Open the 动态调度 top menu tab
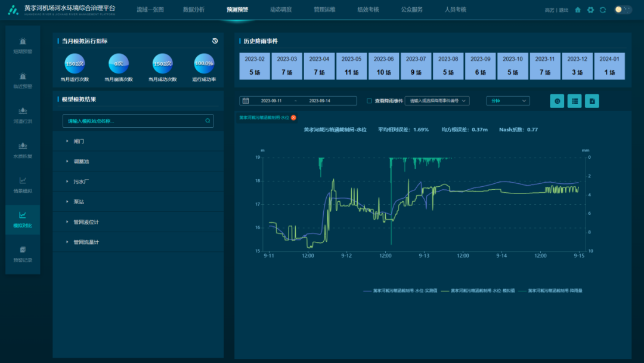This screenshot has width=644, height=363. 281,10
